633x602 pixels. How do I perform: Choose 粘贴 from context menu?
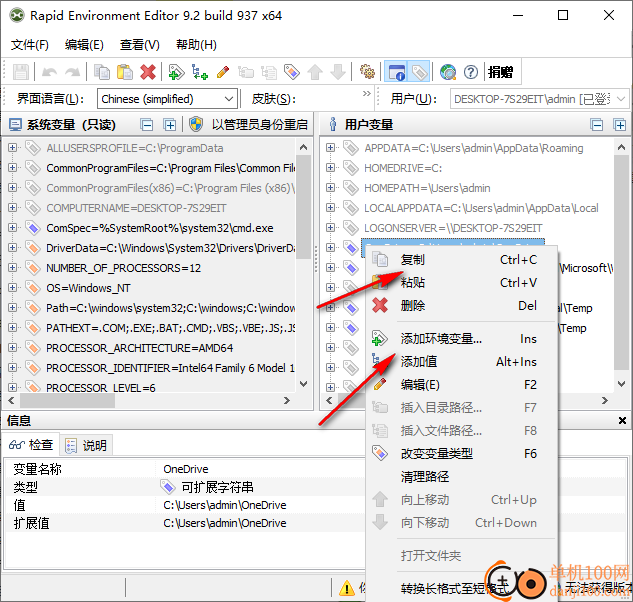click(462, 283)
